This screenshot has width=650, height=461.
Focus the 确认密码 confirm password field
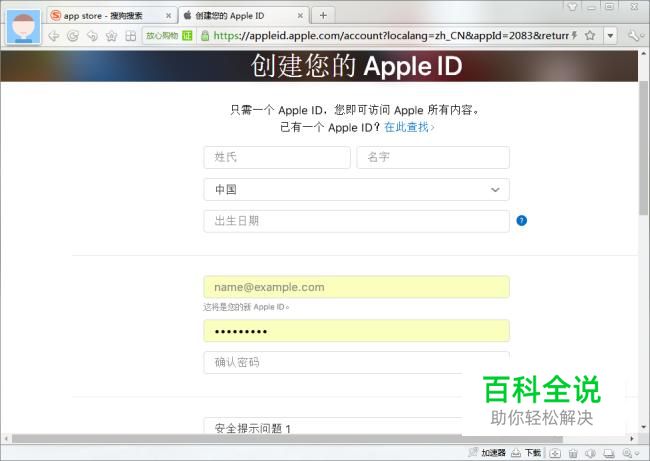pos(357,362)
